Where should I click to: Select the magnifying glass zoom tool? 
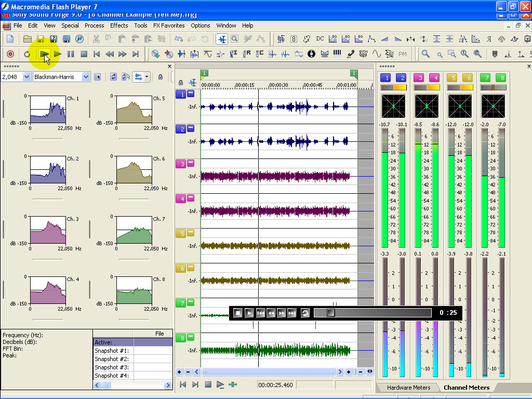tap(425, 54)
